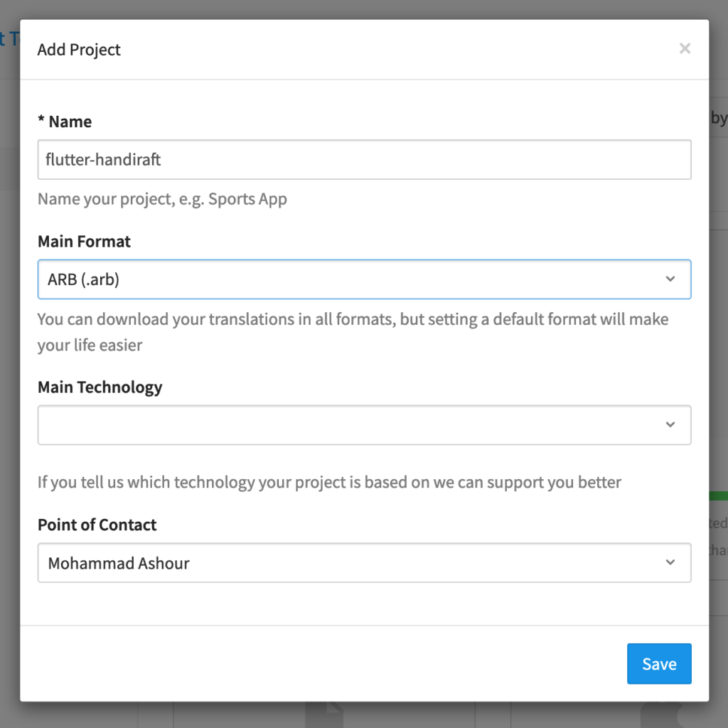The width and height of the screenshot is (728, 728).
Task: Click the Main Format chevron icon
Action: pyautogui.click(x=670, y=279)
